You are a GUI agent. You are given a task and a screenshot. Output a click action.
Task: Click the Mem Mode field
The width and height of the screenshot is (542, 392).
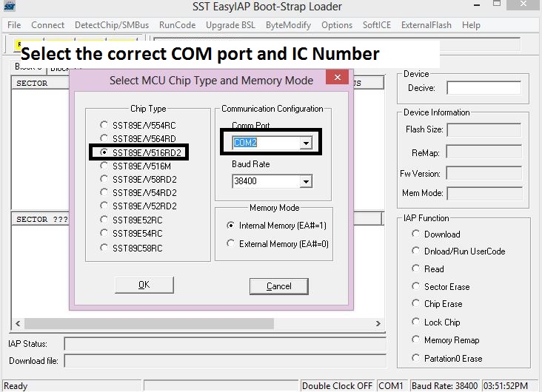[x=484, y=193]
